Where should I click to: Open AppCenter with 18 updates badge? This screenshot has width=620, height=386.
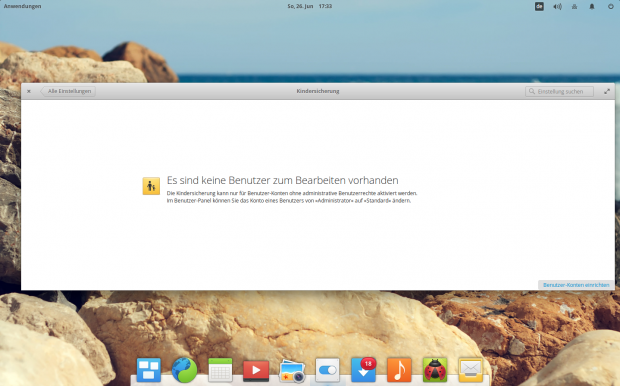pos(363,370)
